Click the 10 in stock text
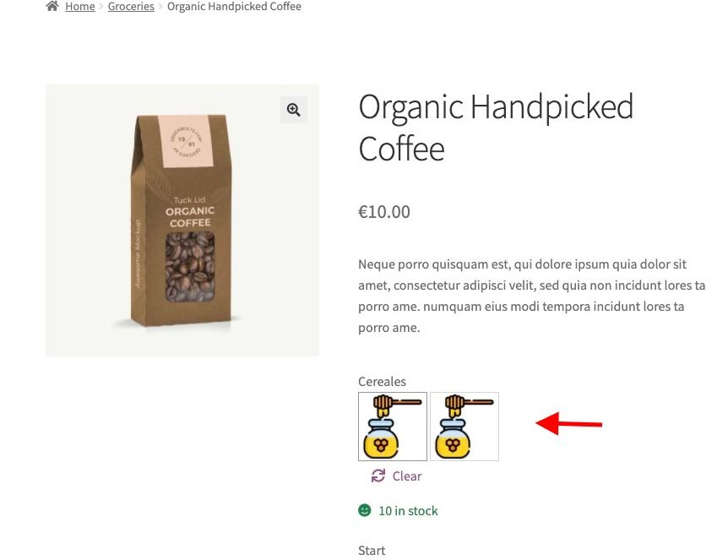 coord(408,511)
